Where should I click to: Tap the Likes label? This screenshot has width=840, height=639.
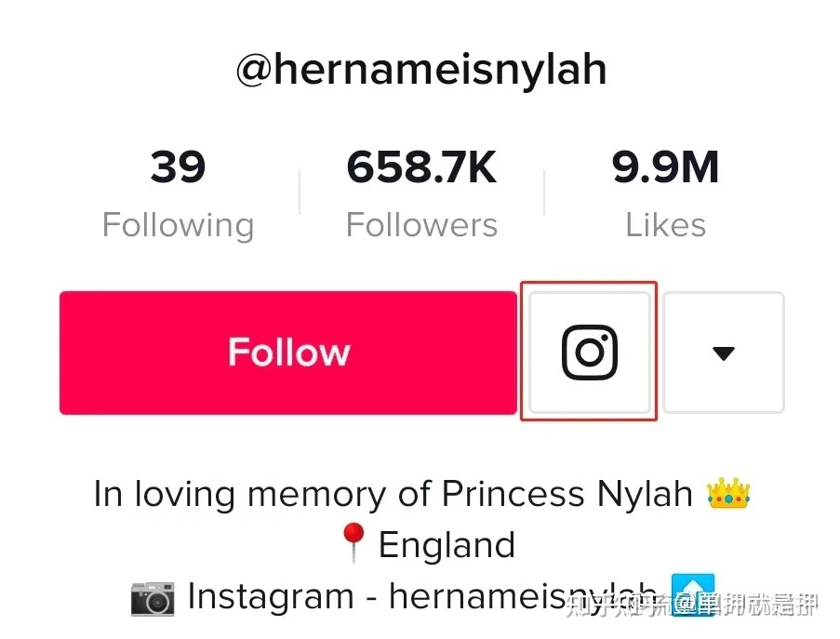[x=665, y=224]
